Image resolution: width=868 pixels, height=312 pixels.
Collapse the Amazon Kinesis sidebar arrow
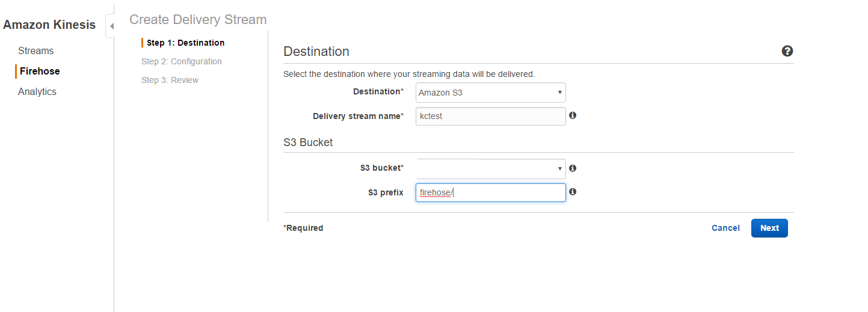(111, 26)
